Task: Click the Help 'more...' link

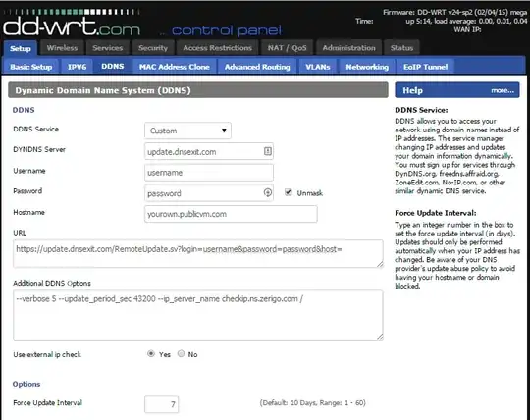Action: click(503, 90)
